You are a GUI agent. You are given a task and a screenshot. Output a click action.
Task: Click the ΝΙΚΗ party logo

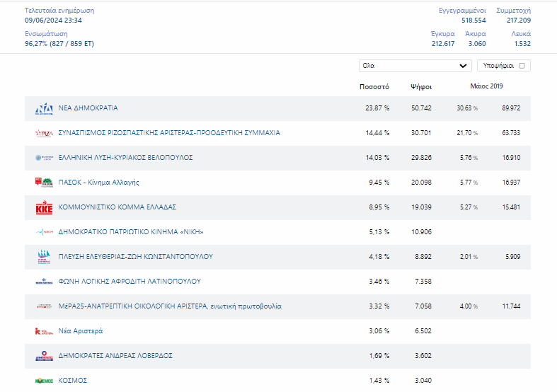pos(44,232)
